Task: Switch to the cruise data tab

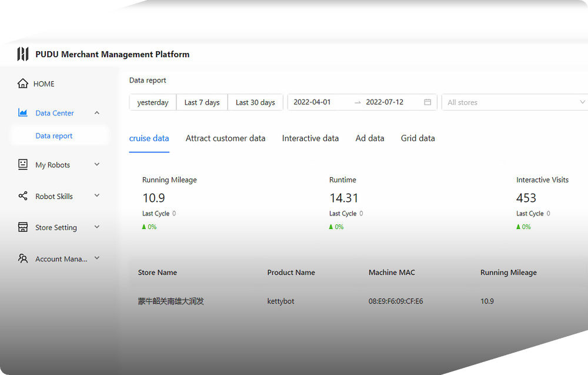Action: [x=149, y=138]
